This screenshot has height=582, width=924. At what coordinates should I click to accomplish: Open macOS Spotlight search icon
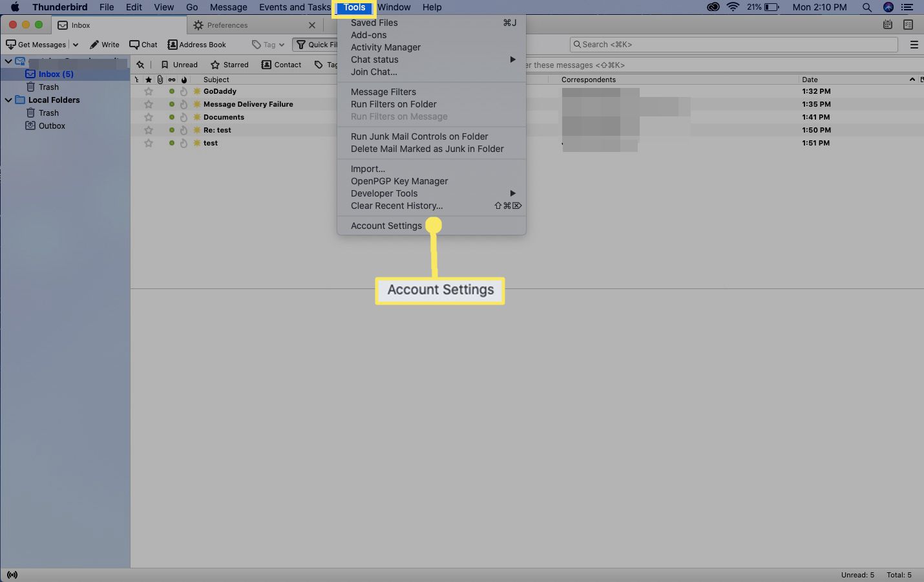[867, 7]
